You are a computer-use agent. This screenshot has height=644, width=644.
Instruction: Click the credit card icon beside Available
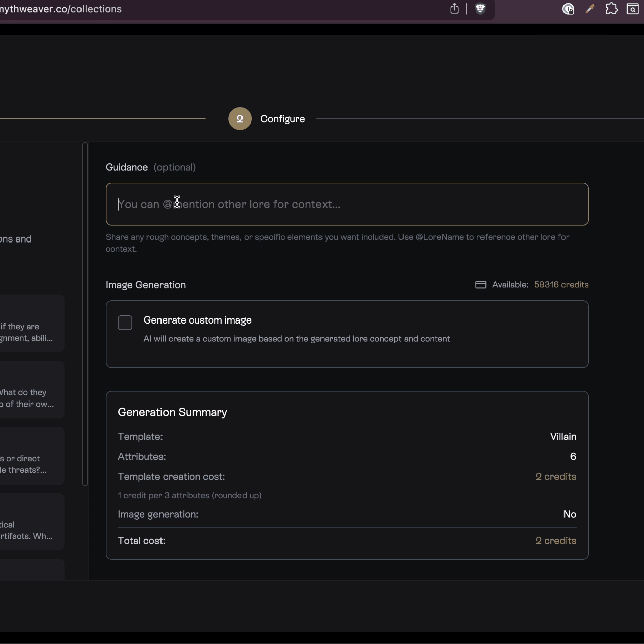coord(480,285)
